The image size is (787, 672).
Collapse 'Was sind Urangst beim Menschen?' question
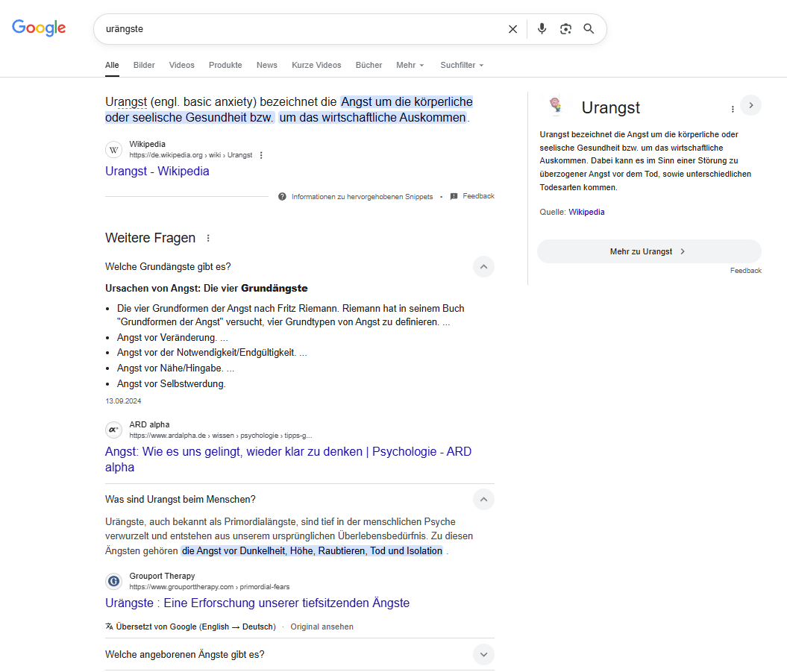coord(483,499)
